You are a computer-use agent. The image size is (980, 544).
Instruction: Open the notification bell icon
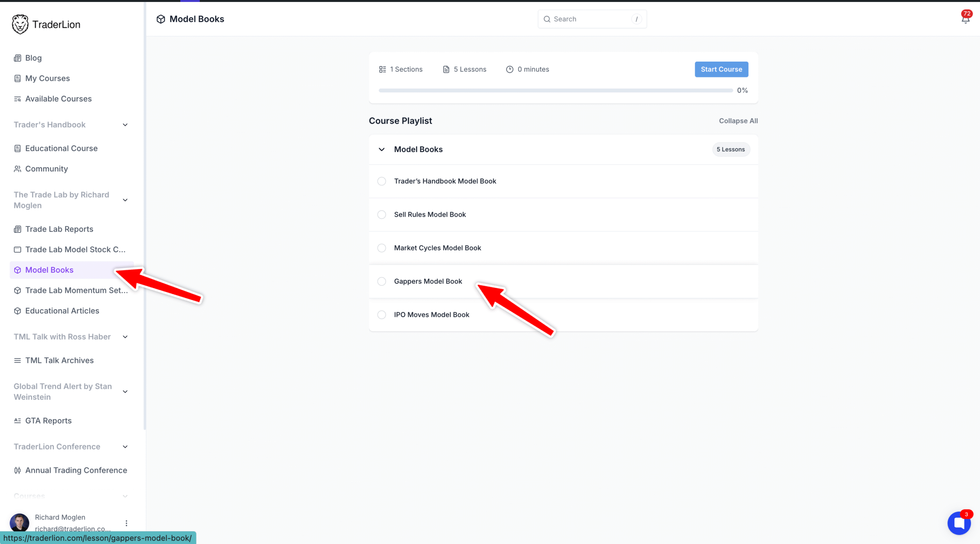[x=965, y=18]
